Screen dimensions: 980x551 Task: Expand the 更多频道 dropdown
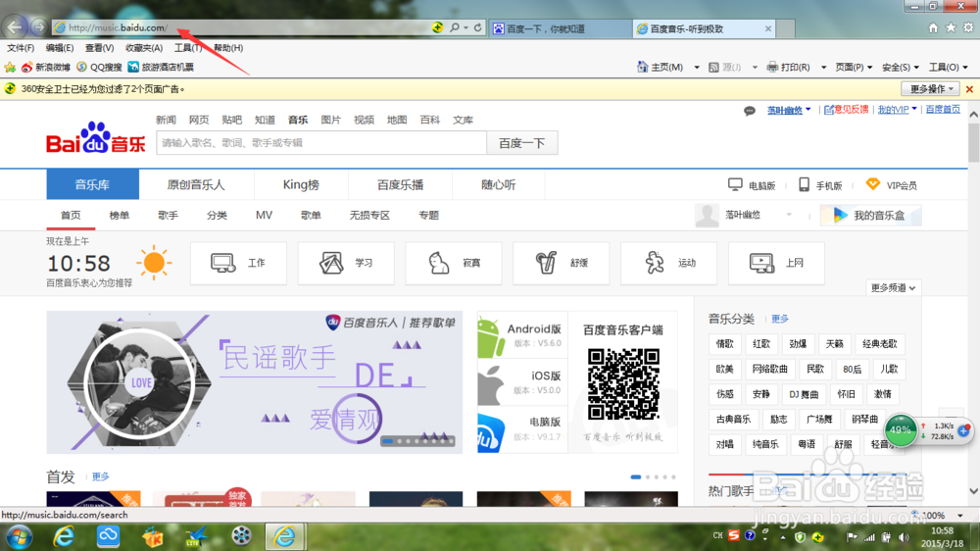[x=893, y=287]
